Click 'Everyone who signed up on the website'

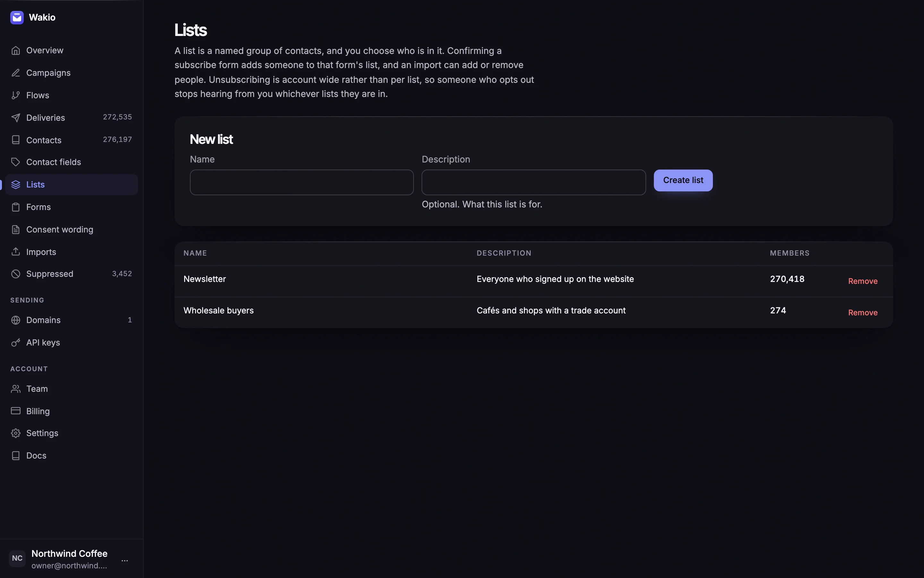(x=555, y=279)
